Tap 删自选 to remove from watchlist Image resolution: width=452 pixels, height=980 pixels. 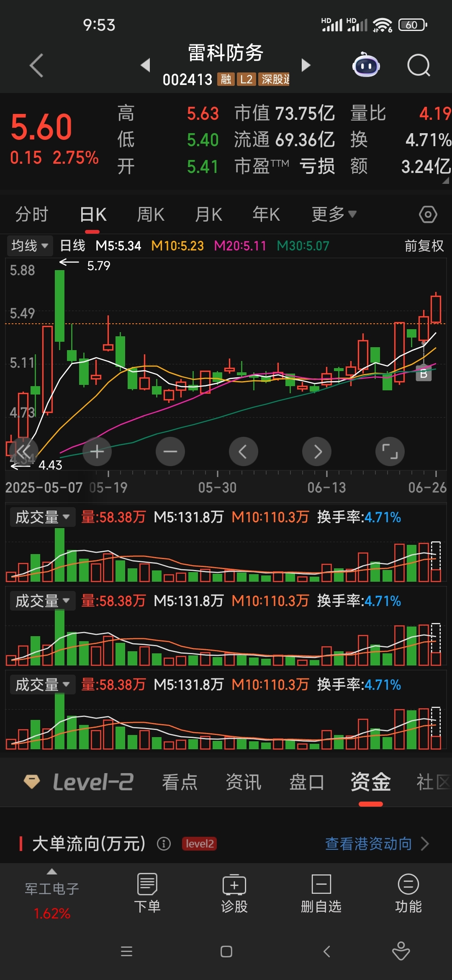click(321, 893)
